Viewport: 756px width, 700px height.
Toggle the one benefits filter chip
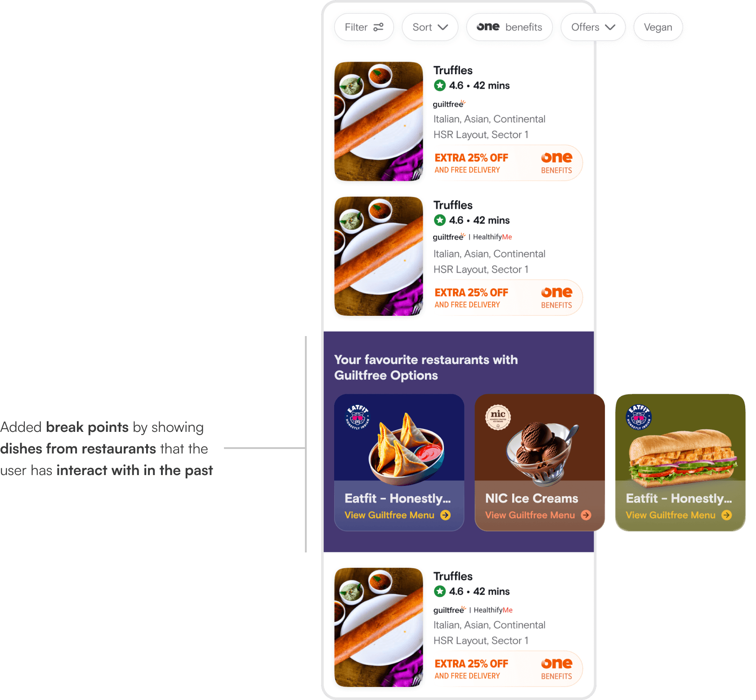point(509,27)
